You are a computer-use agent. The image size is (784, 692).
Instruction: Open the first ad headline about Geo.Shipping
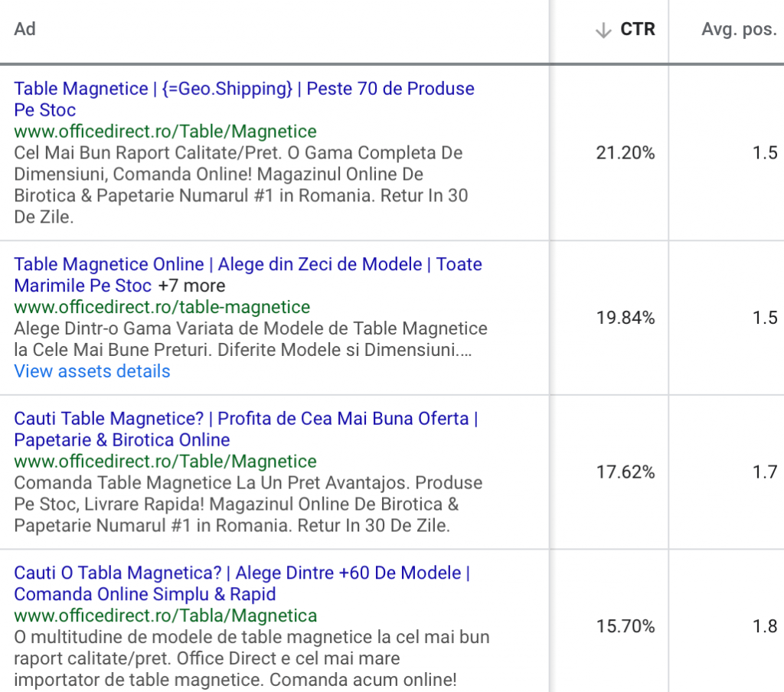click(243, 89)
